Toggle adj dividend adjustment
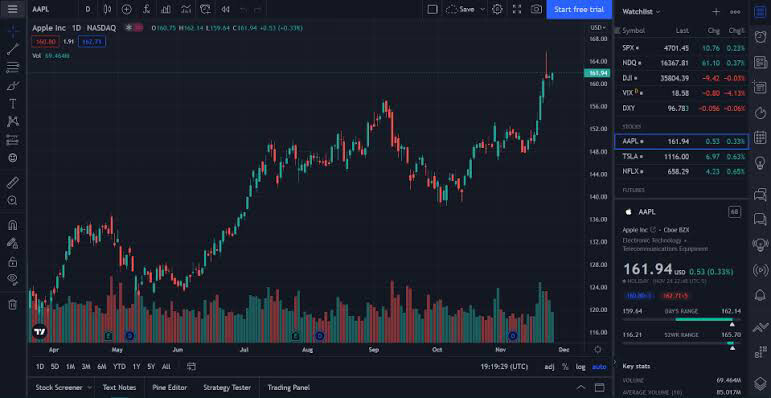The image size is (771, 398). (x=549, y=367)
